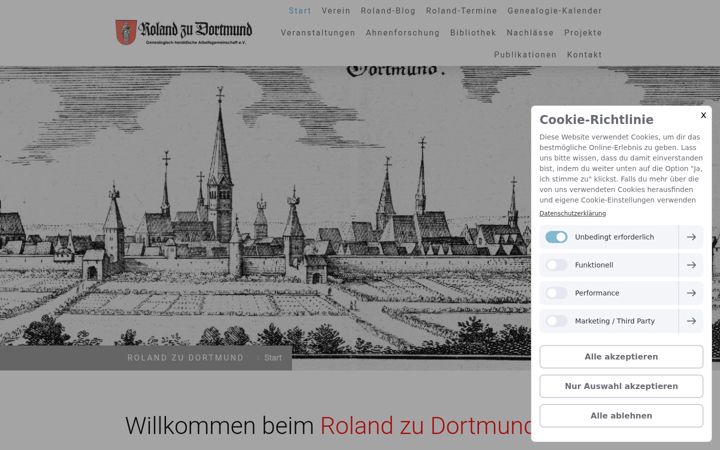The height and width of the screenshot is (450, 720).
Task: Click the Unbedingt erforderlich label
Action: [x=614, y=237]
